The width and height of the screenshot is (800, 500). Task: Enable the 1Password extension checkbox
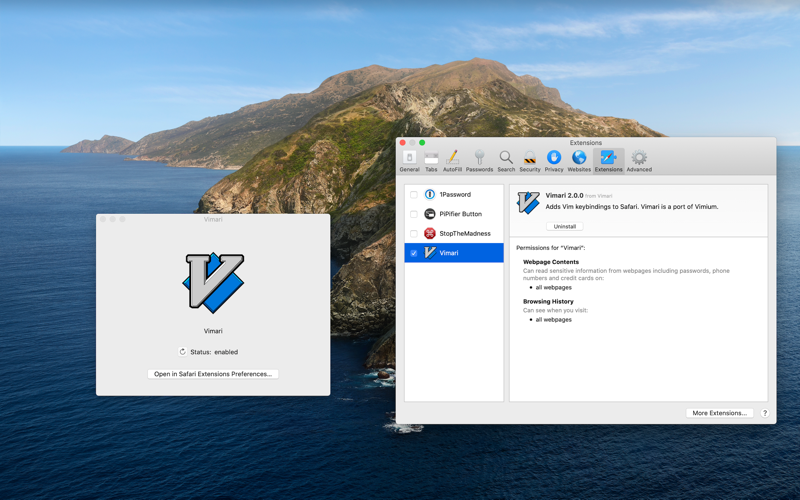[414, 194]
